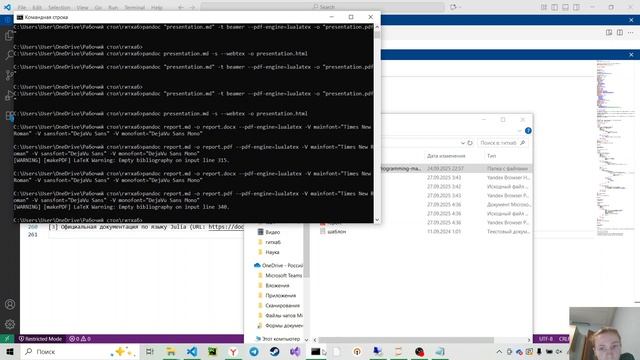Toggle the bottom panel layout button
Screen dimensions: 640x360
565,7
